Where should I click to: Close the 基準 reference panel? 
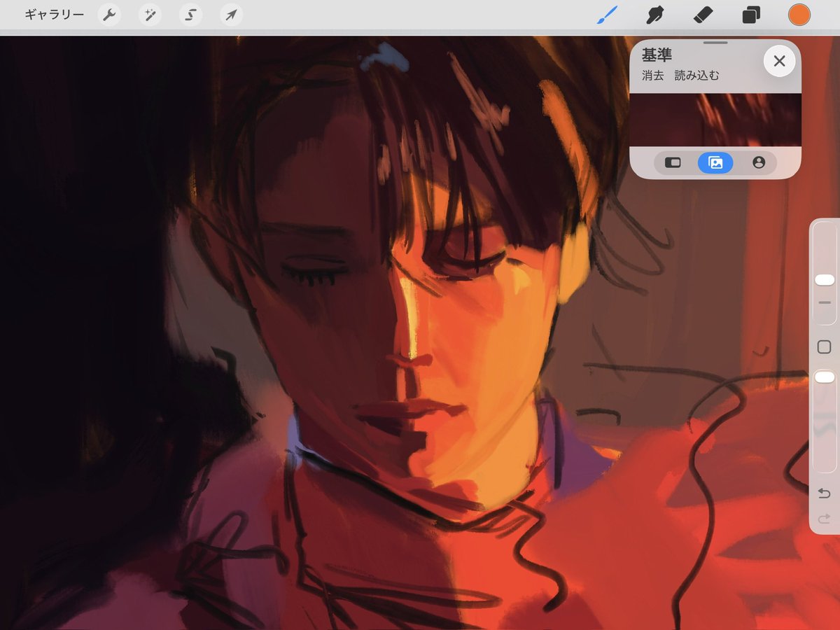779,62
